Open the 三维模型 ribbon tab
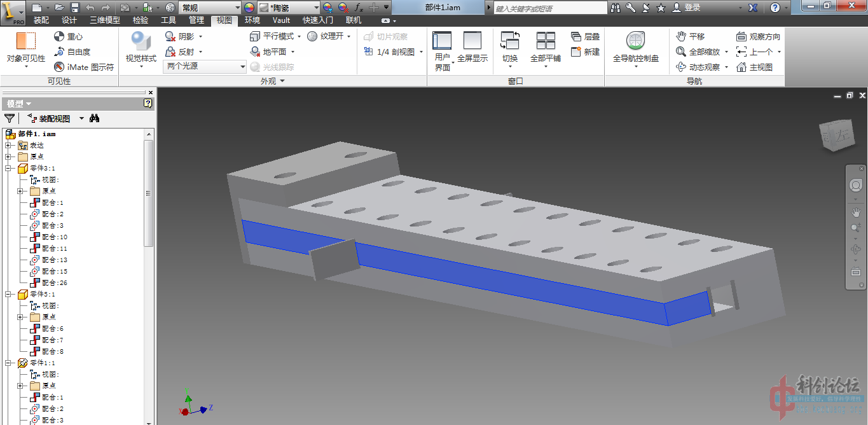 [104, 20]
